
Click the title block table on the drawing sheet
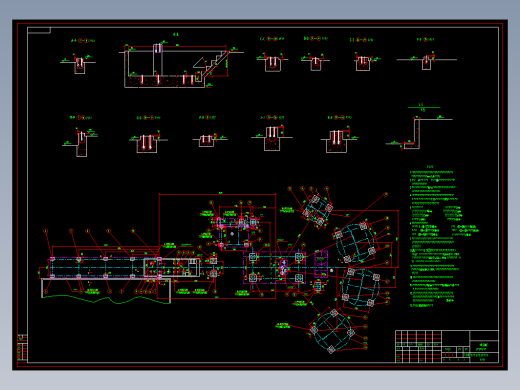pyautogui.click(x=447, y=346)
